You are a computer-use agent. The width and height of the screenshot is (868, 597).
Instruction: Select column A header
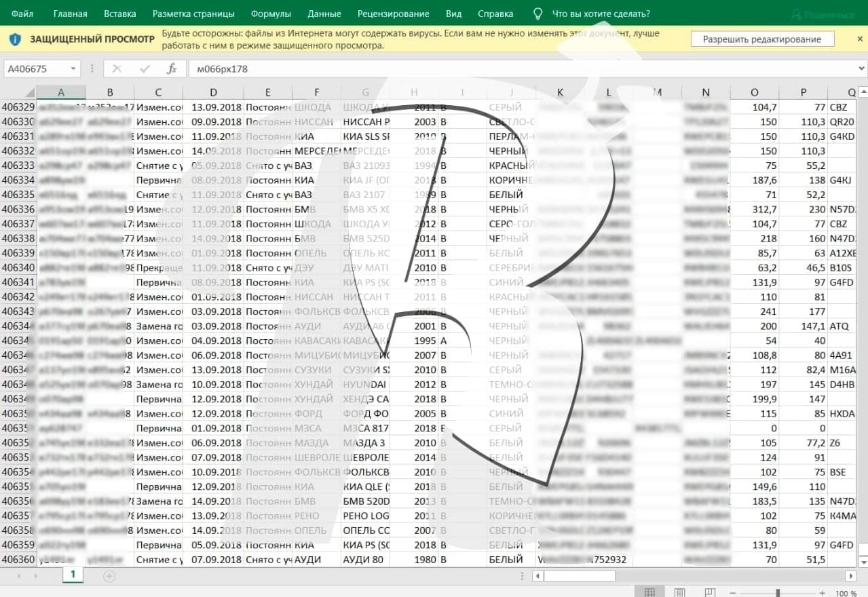click(61, 92)
